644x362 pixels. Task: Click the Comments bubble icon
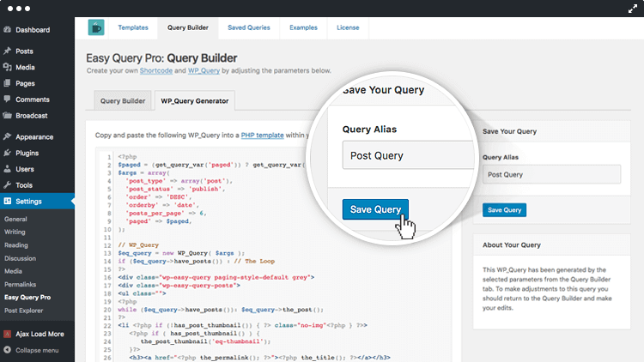(x=7, y=99)
